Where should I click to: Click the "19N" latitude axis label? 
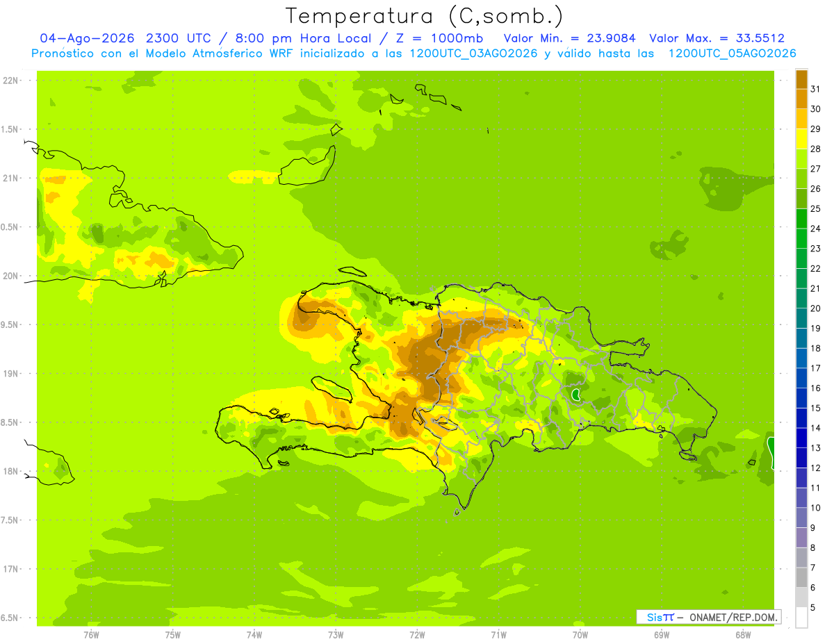(12, 373)
